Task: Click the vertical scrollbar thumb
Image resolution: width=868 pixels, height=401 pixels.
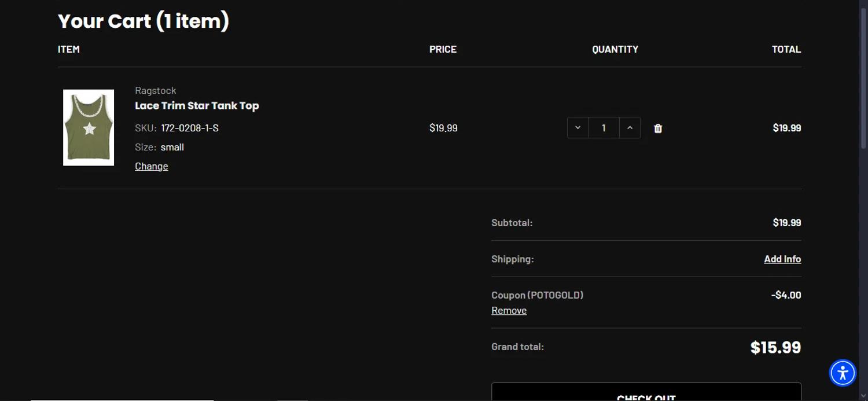Action: pyautogui.click(x=863, y=75)
